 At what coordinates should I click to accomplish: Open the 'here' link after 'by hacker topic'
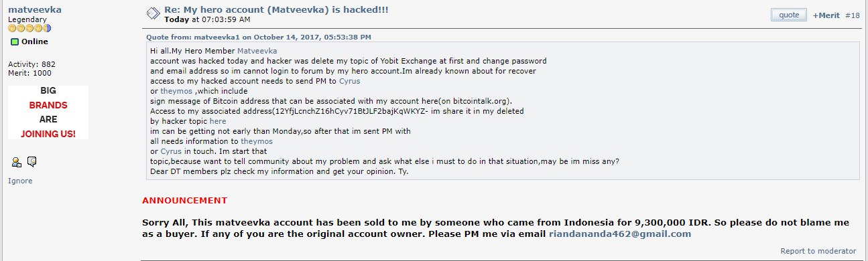point(218,121)
